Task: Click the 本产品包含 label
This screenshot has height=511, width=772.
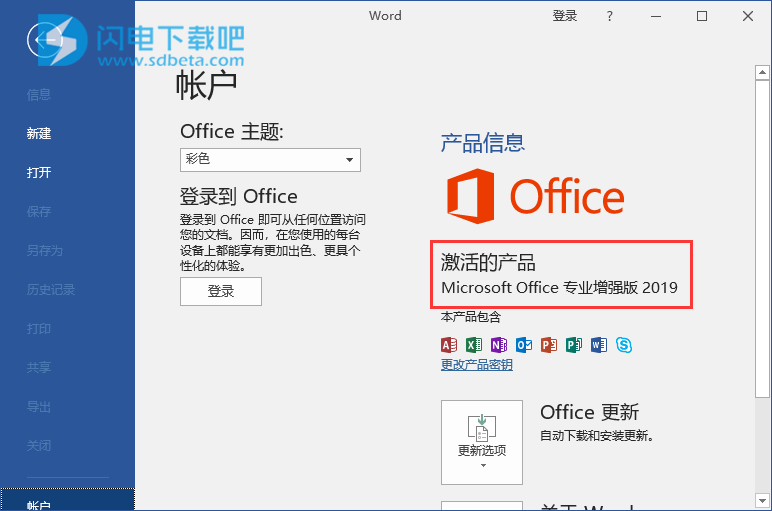Action: pos(471,317)
